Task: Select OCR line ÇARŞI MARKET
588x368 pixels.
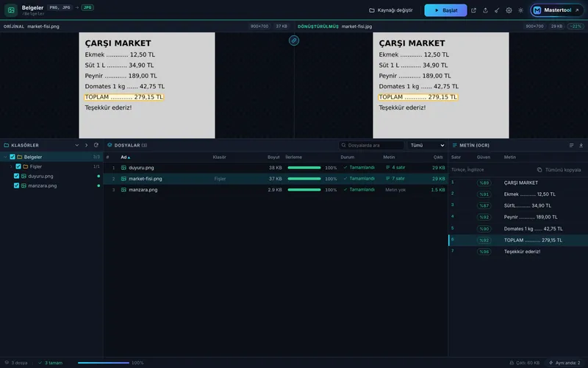Action: tap(518, 183)
